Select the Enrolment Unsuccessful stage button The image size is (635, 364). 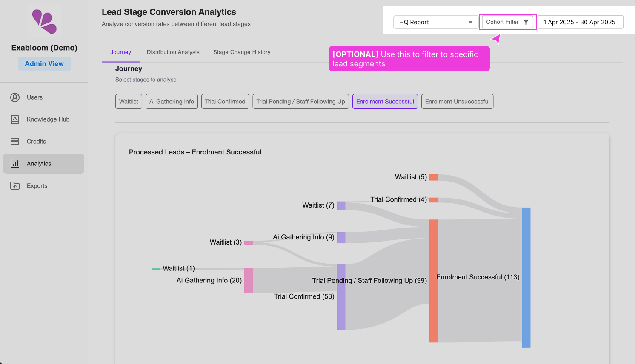coord(457,102)
